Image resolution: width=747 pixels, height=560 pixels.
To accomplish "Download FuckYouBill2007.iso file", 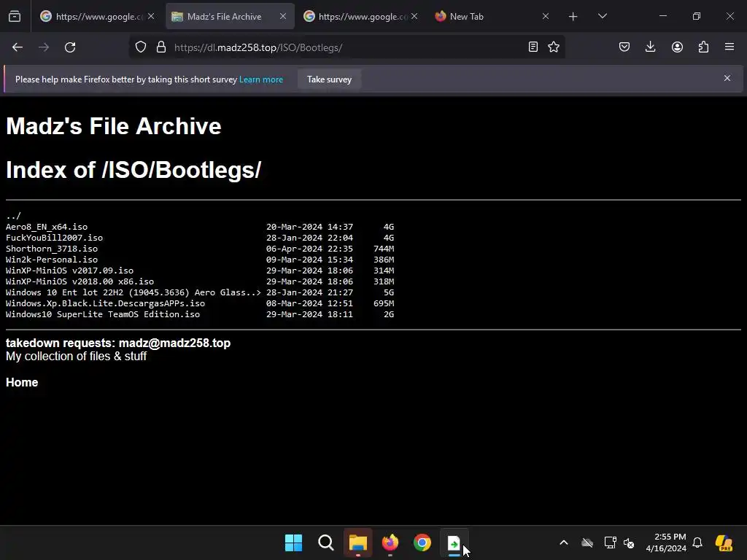I will [x=54, y=238].
